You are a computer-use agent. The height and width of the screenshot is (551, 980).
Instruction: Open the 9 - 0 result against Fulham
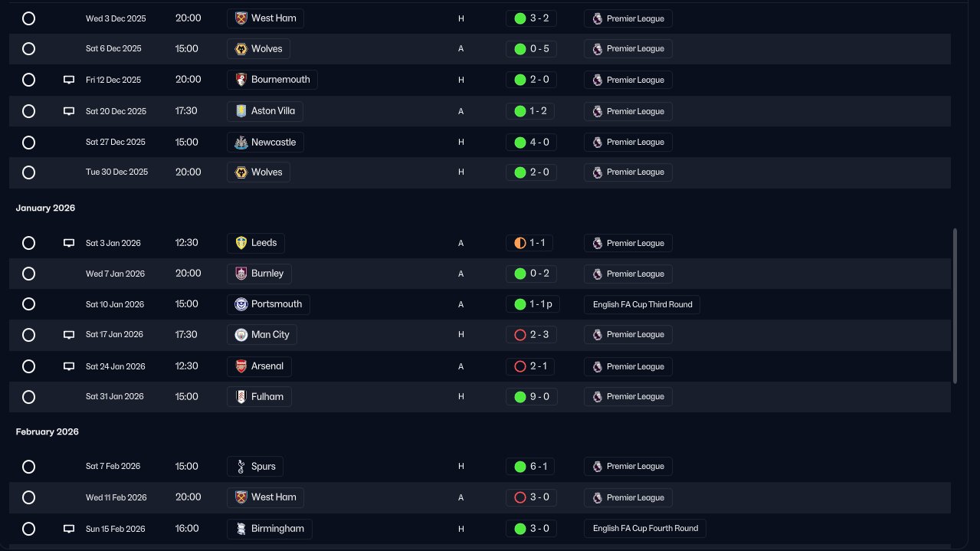pyautogui.click(x=531, y=397)
